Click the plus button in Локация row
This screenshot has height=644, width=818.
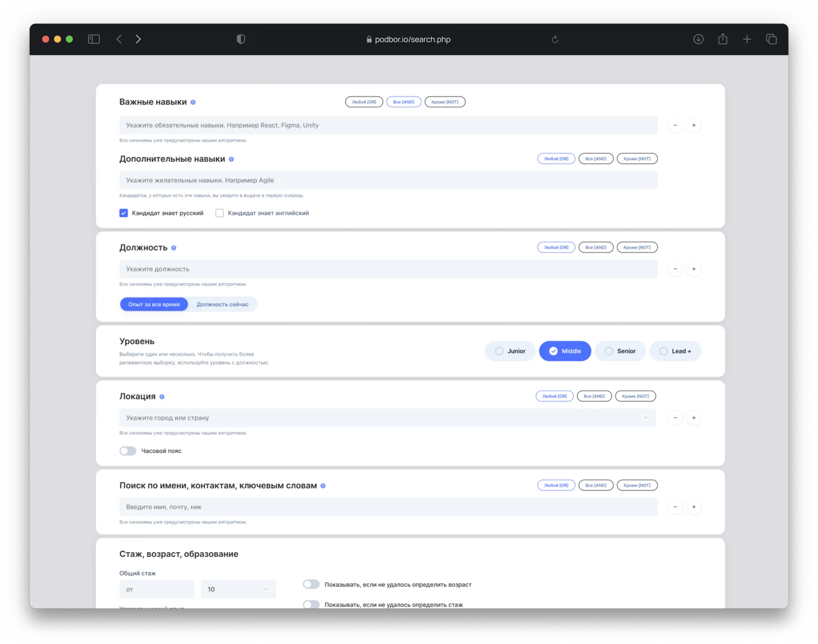click(x=694, y=418)
